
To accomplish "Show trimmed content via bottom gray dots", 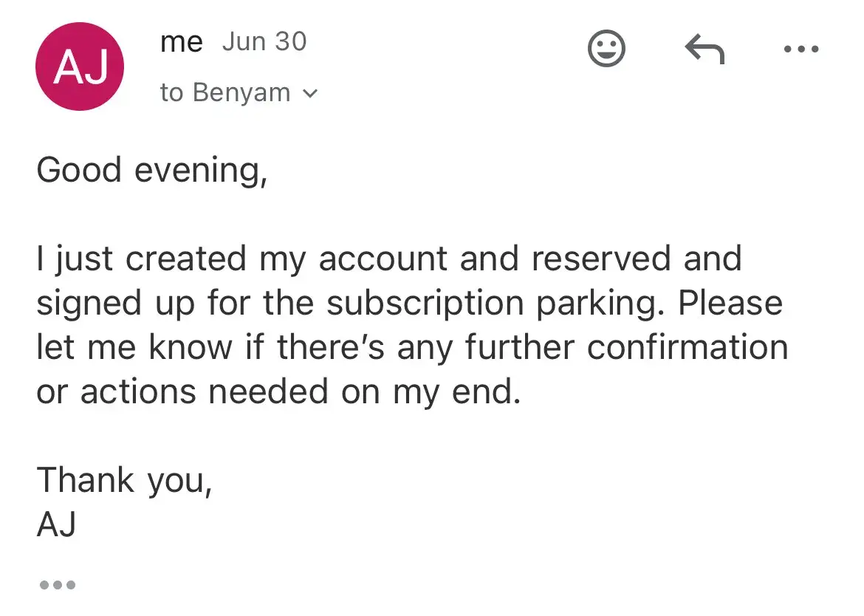I will point(58,584).
